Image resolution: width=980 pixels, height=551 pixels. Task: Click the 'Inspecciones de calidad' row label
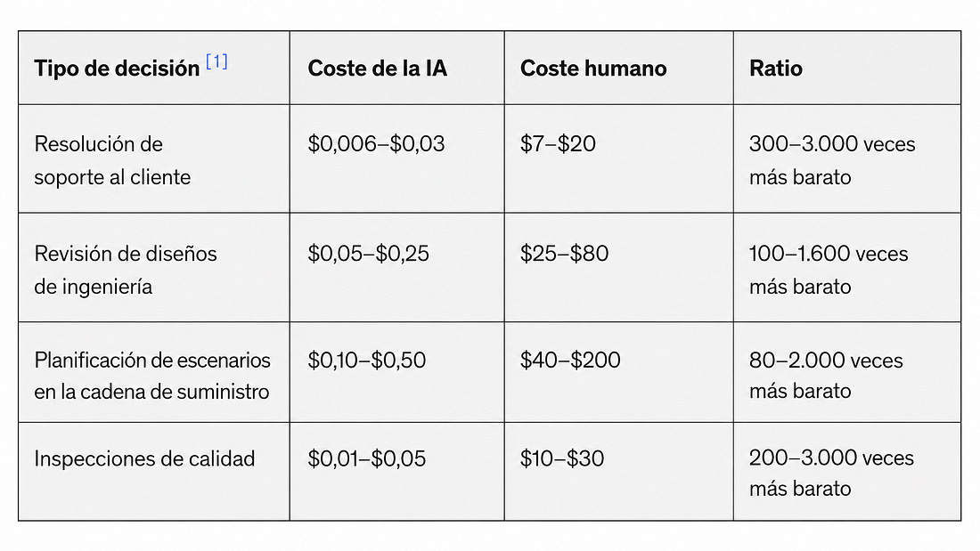click(x=144, y=458)
